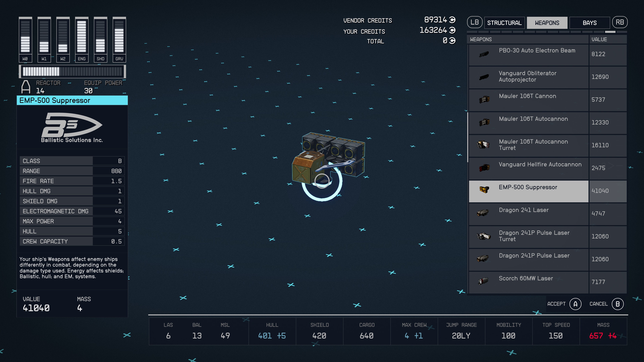The width and height of the screenshot is (644, 362).
Task: Click the Mauler 106T Autocannon Turret icon
Action: 483,145
